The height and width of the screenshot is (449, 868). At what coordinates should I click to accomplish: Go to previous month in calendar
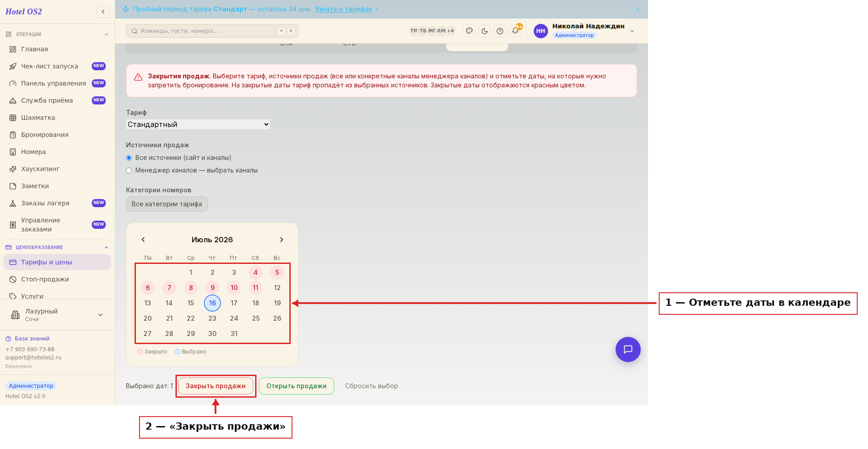pos(143,240)
